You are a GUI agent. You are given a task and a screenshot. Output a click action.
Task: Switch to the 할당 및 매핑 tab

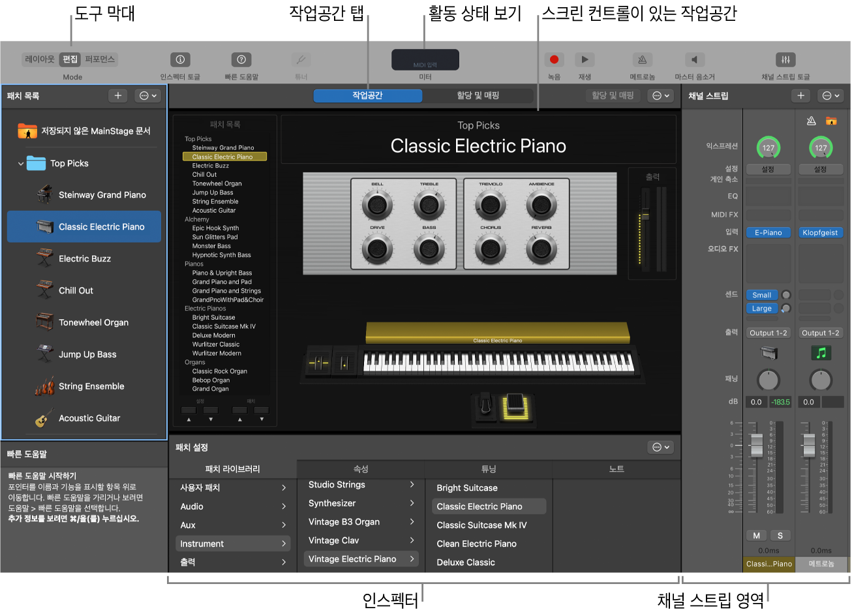click(x=478, y=95)
